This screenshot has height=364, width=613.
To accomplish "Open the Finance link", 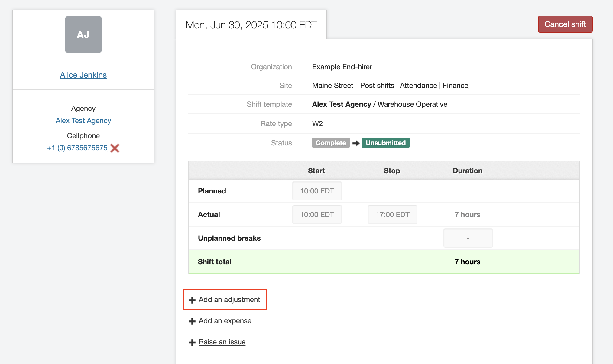I will 455,86.
